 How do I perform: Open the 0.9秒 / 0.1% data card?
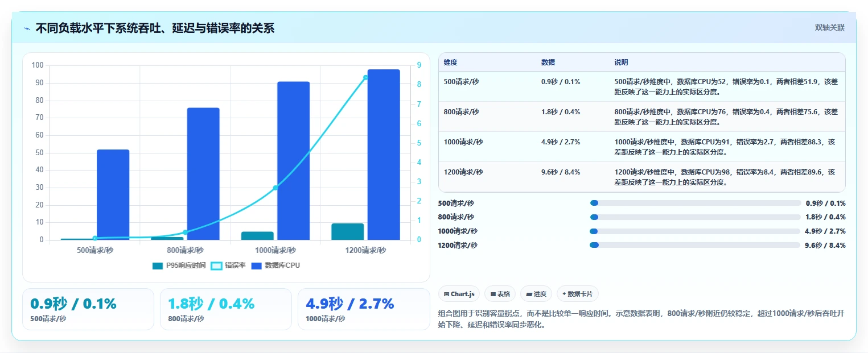pos(88,309)
